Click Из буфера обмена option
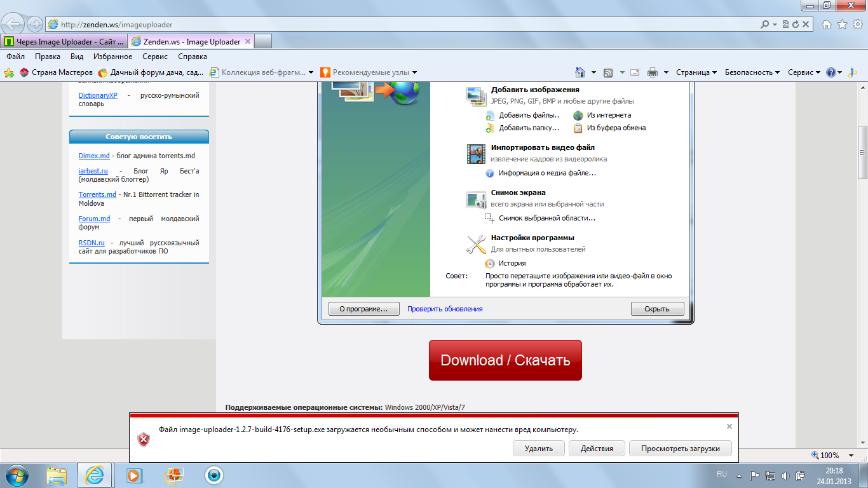 click(609, 128)
